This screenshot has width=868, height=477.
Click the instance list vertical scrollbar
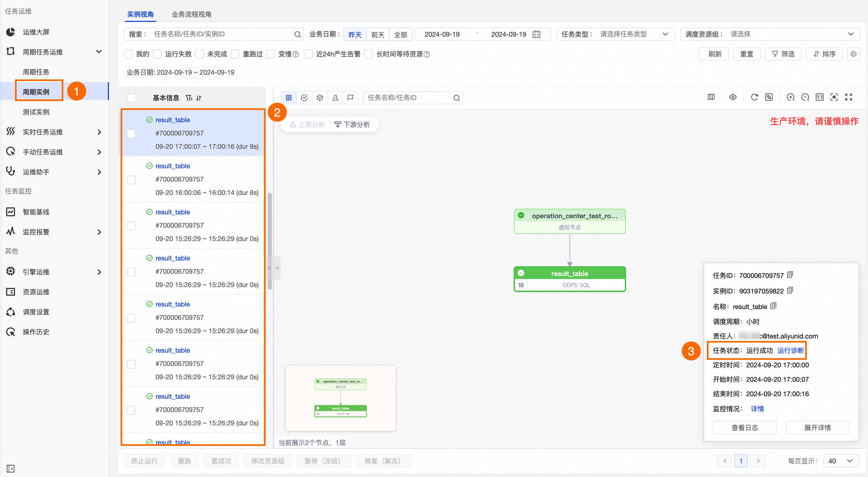coord(270,241)
